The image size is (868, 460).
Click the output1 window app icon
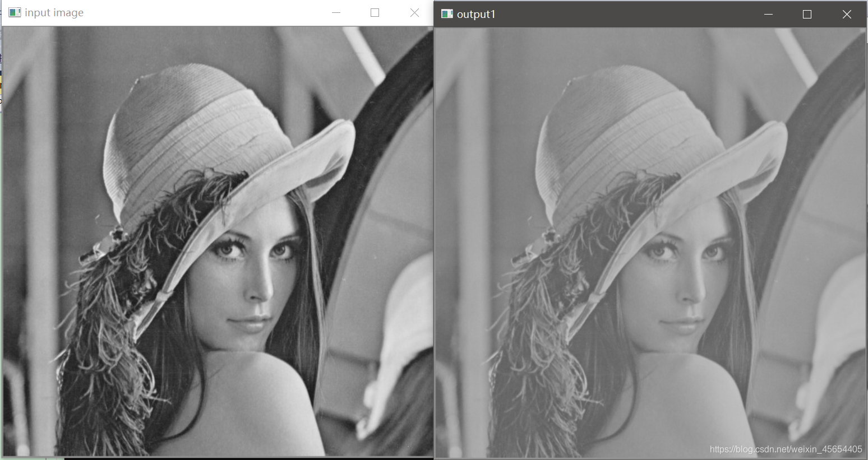tap(447, 14)
